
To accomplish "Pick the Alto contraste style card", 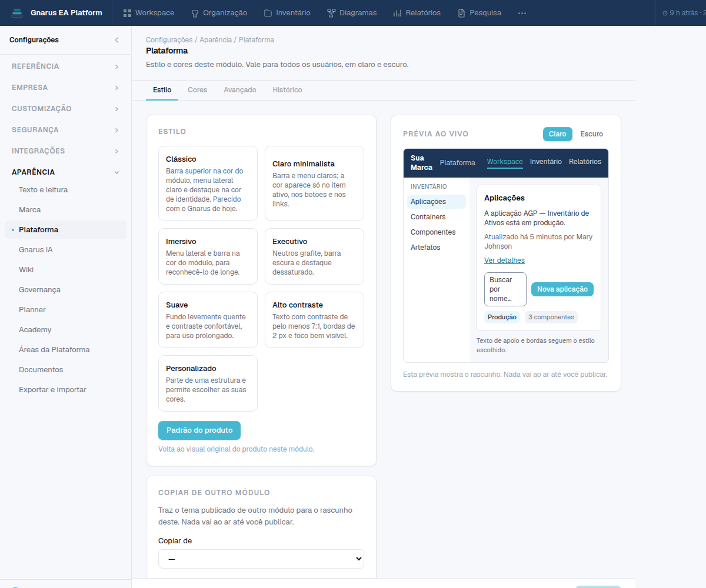I will click(x=314, y=320).
